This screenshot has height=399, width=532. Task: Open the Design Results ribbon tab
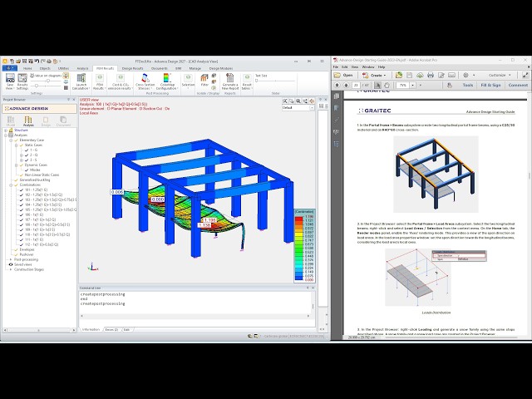coord(132,68)
